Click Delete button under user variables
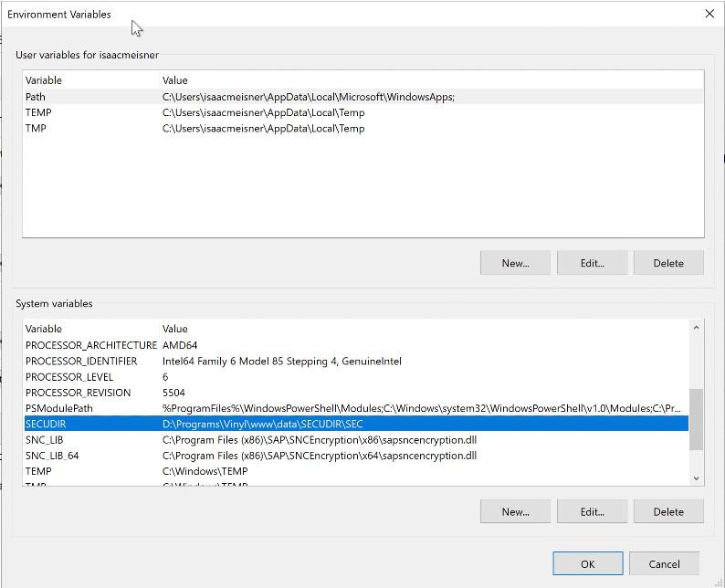The height and width of the screenshot is (588, 725). click(667, 263)
